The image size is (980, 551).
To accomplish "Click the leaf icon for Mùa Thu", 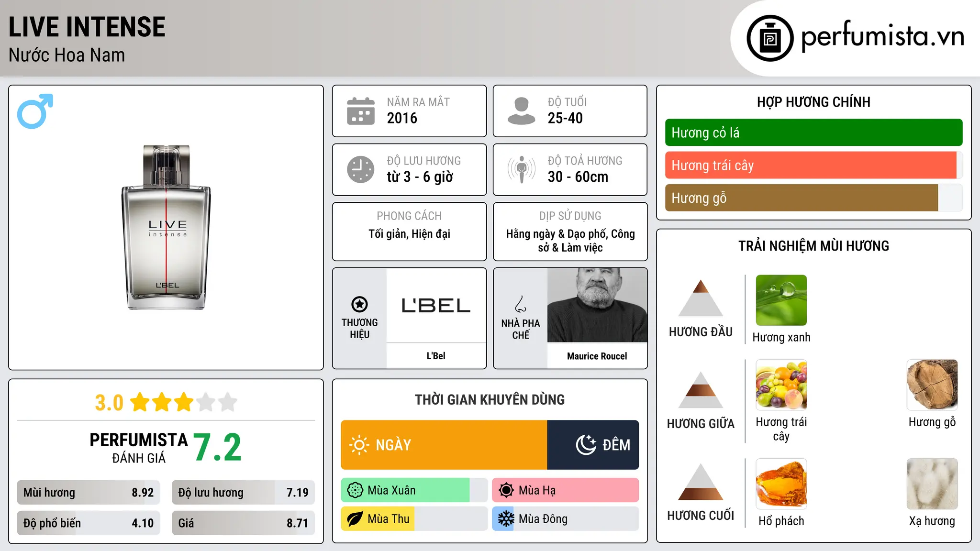I will tap(355, 519).
